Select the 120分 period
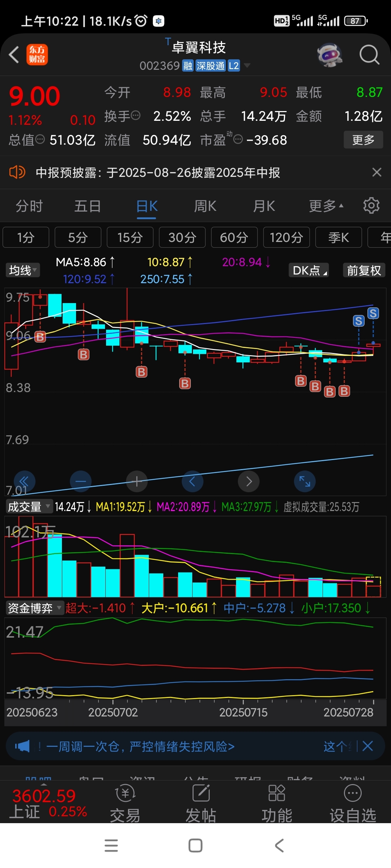 (286, 237)
